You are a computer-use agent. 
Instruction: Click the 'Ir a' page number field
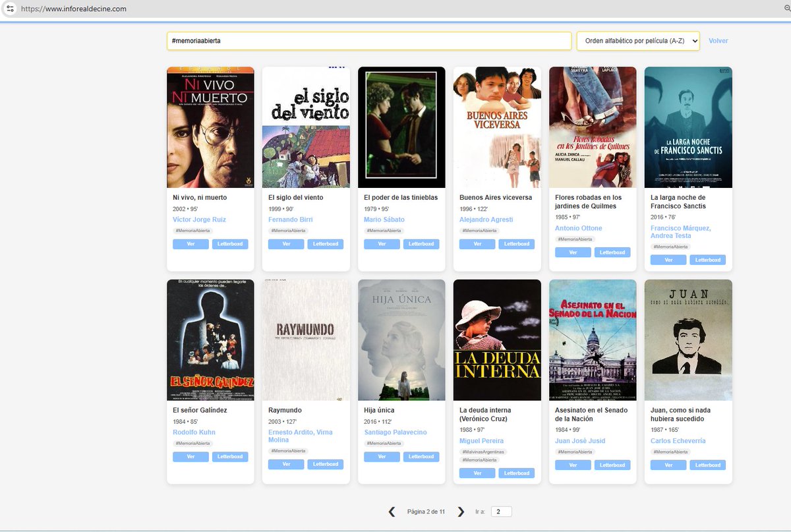click(x=501, y=512)
